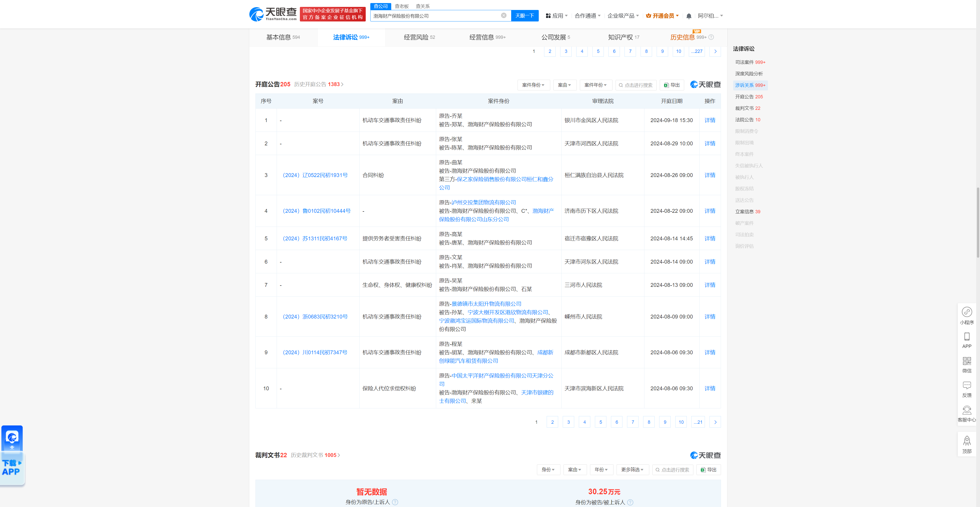
Task: Jump to last page ...21 of 开庭公告
Action: (x=698, y=422)
